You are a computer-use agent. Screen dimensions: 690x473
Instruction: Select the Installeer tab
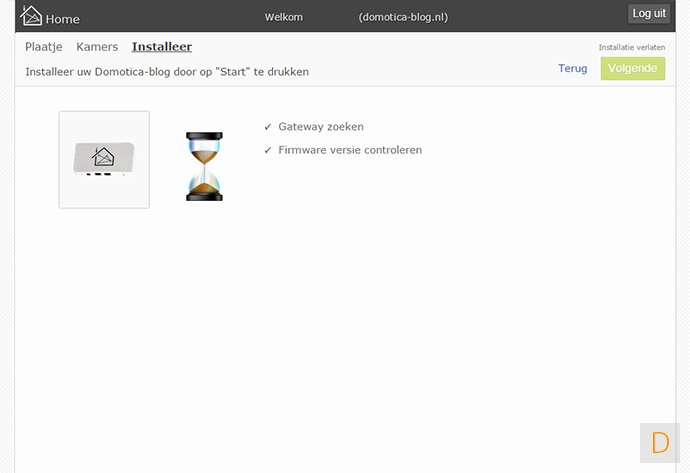pyautogui.click(x=162, y=47)
